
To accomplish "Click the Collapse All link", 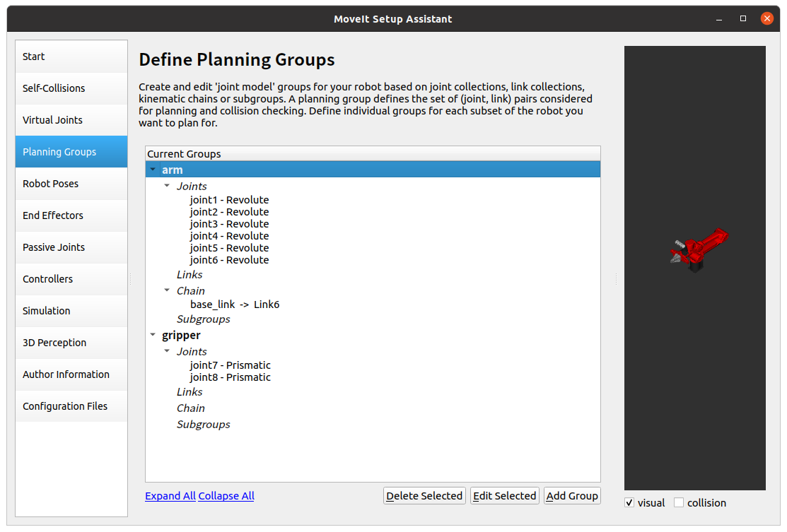I will pos(226,496).
